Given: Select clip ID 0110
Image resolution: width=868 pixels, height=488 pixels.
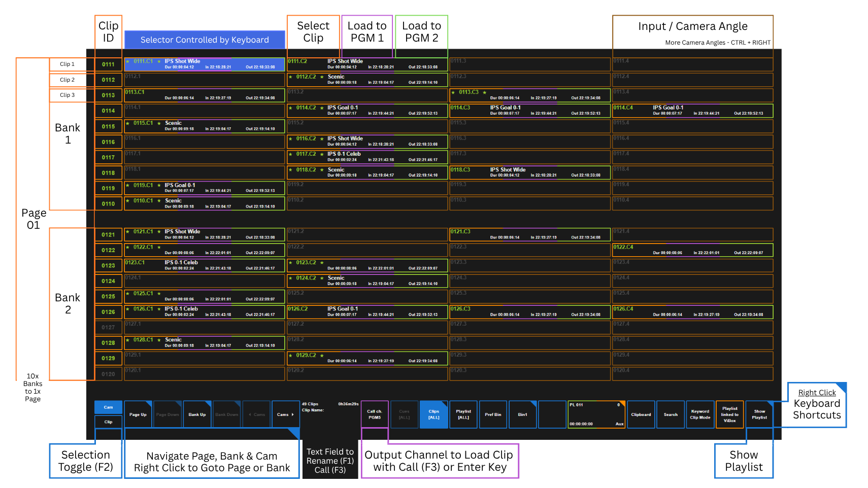Looking at the screenshot, I should [x=108, y=203].
